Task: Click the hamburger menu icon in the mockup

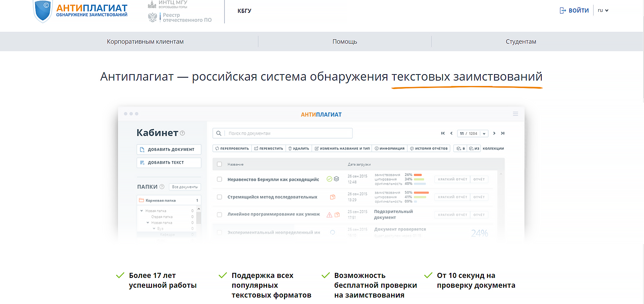Action: coord(515,114)
